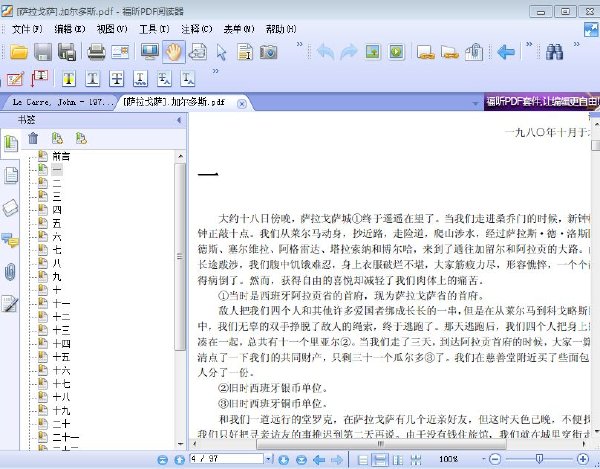Image resolution: width=600 pixels, height=469 pixels.
Task: Open a file with the folder icon
Action: coord(19,52)
